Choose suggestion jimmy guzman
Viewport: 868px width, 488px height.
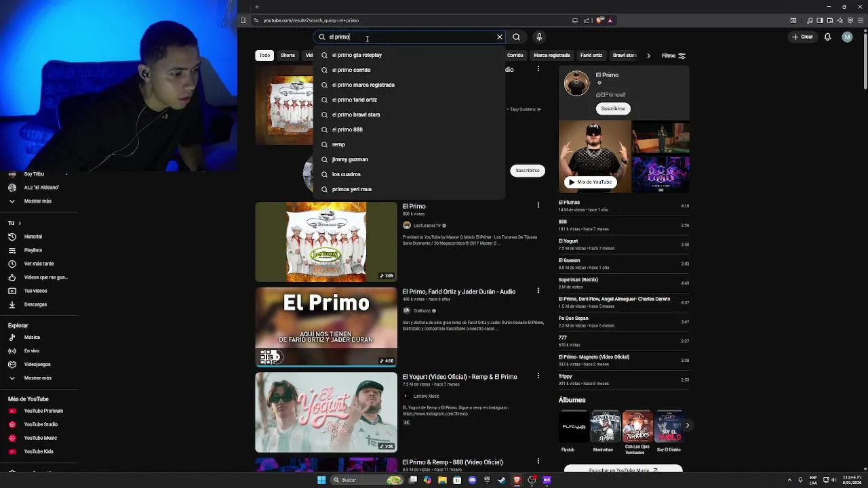(409, 159)
